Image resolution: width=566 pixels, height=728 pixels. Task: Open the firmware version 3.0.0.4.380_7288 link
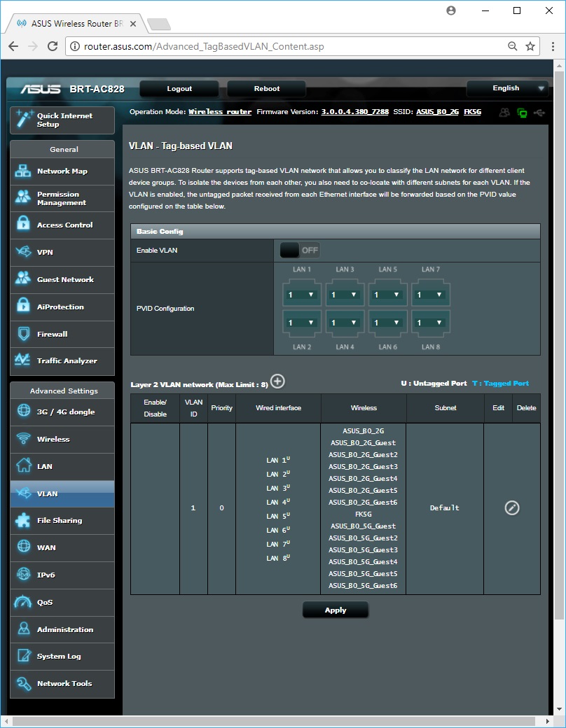[x=354, y=112]
